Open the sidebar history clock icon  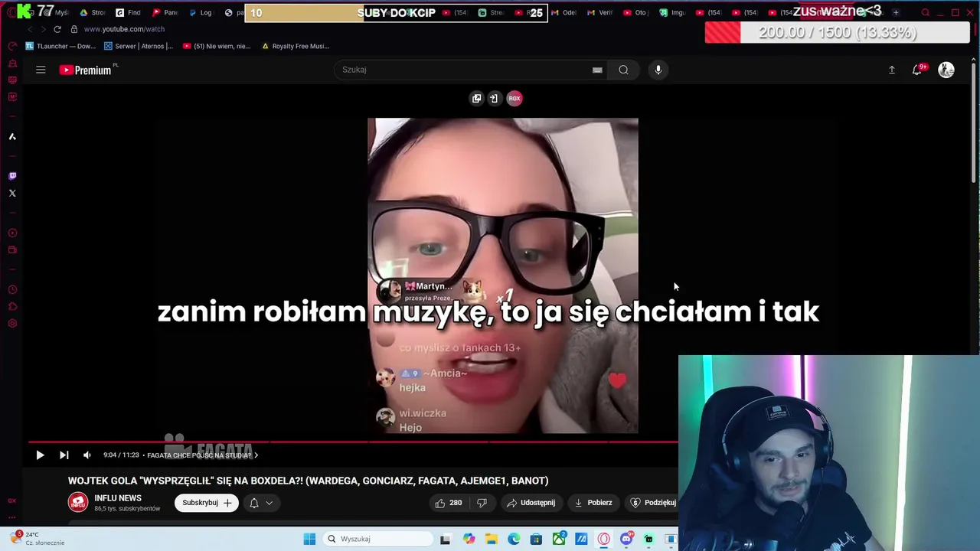[12, 289]
